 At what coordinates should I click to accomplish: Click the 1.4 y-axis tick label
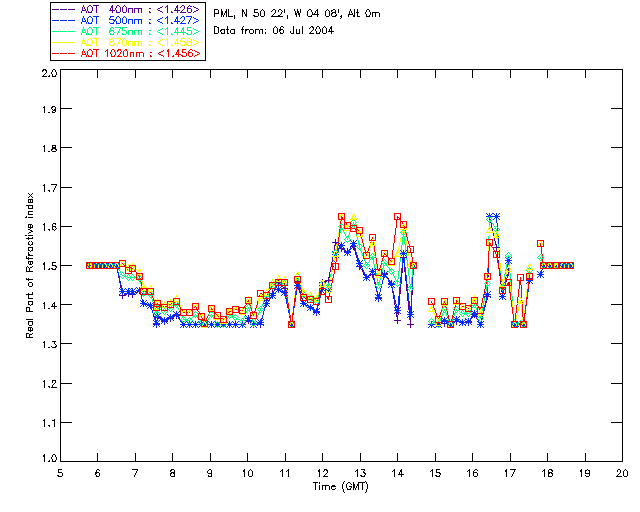49,305
